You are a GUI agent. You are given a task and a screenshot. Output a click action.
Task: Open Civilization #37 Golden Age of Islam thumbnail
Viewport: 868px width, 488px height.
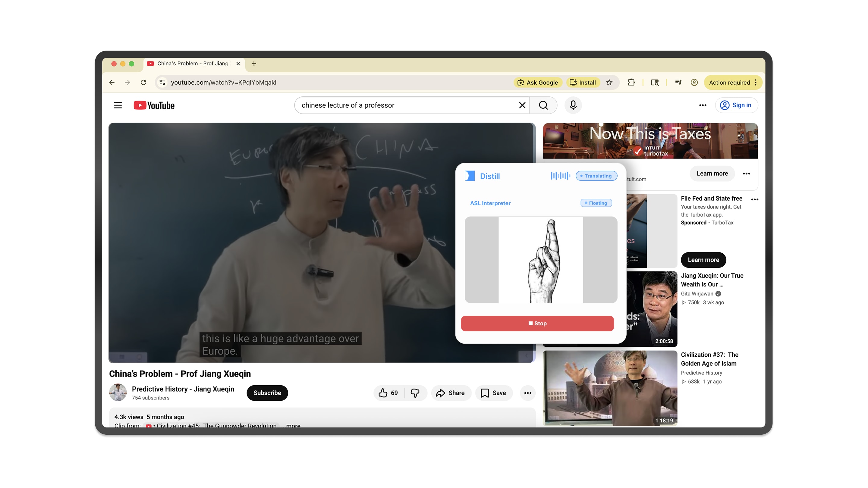610,388
